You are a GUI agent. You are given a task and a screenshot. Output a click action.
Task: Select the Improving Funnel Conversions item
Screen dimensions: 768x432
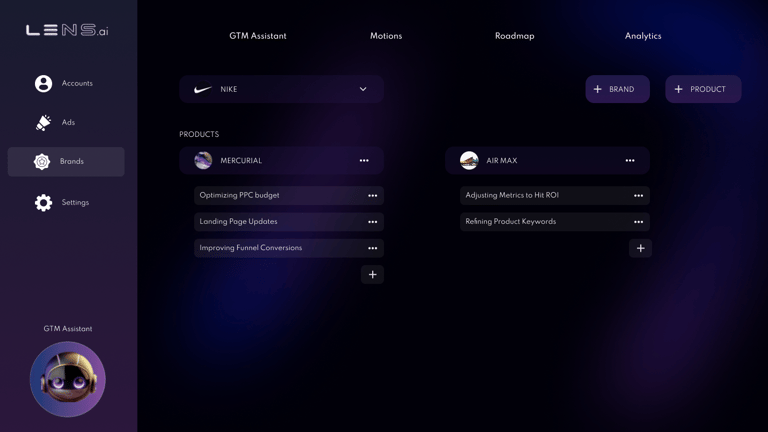pos(288,248)
